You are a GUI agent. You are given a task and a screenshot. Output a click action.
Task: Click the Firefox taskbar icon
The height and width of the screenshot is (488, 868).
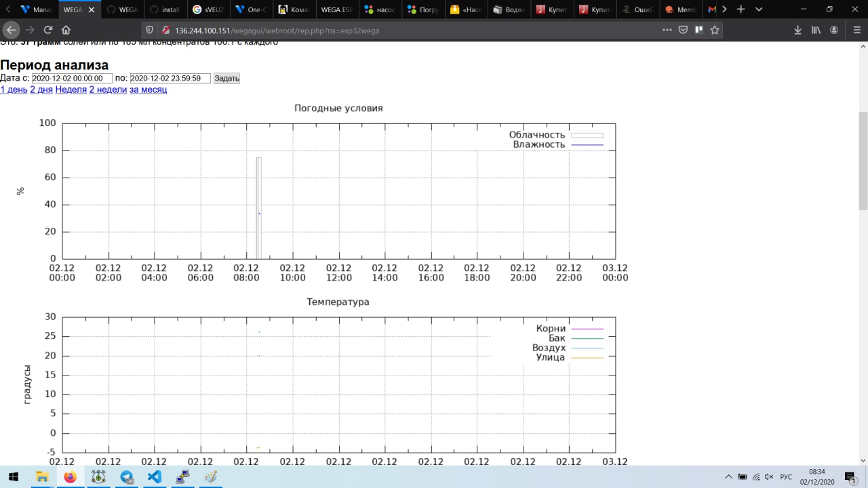tap(70, 476)
